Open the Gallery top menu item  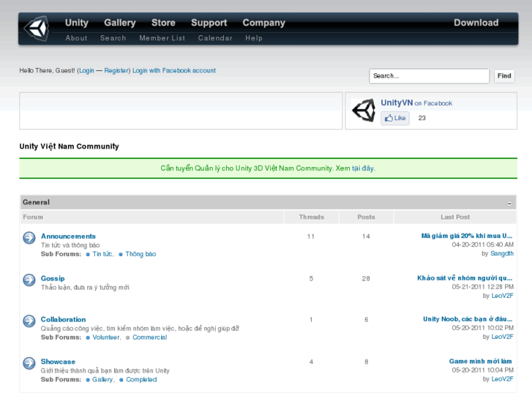coord(120,23)
